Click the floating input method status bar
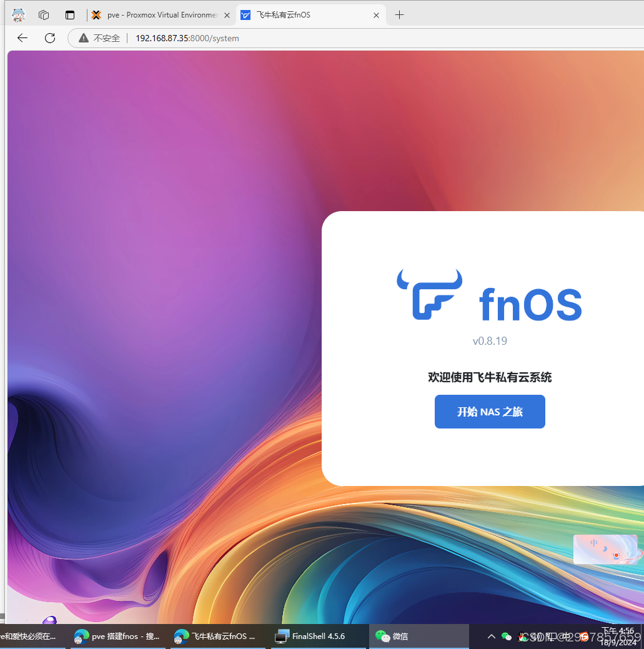The image size is (644, 649). 606,549
